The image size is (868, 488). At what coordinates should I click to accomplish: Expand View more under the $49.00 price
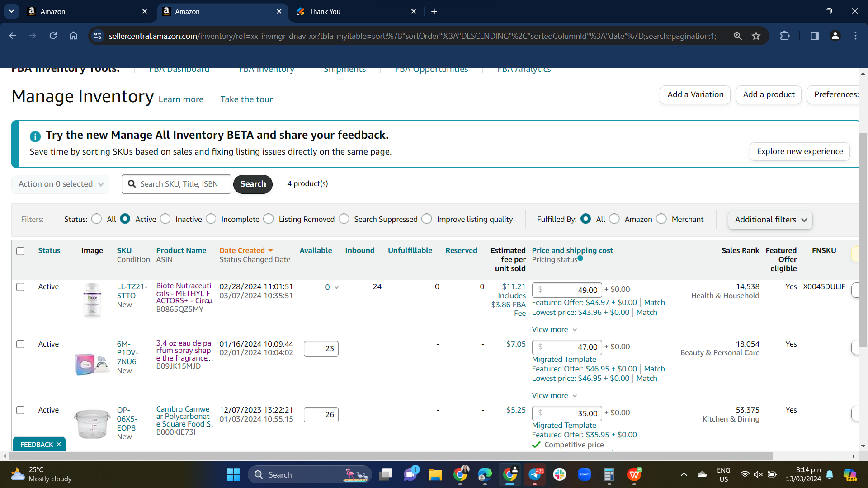[x=554, y=330]
